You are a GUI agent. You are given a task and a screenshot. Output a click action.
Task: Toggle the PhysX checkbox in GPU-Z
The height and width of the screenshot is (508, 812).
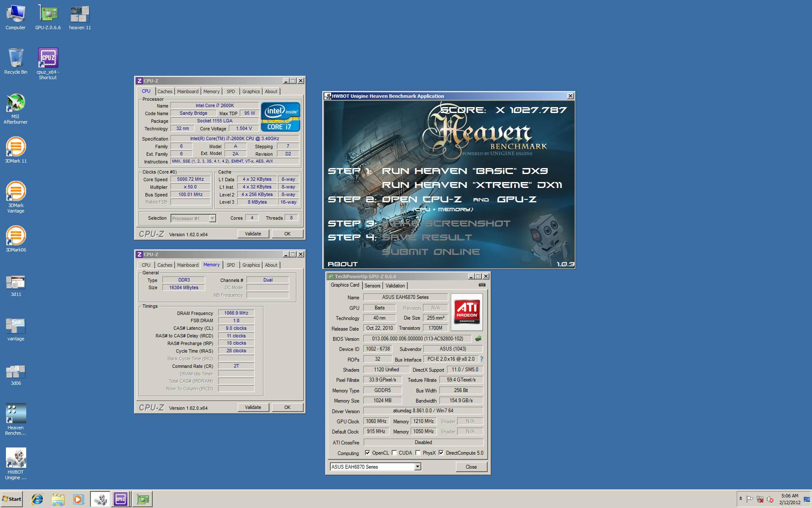click(x=418, y=453)
